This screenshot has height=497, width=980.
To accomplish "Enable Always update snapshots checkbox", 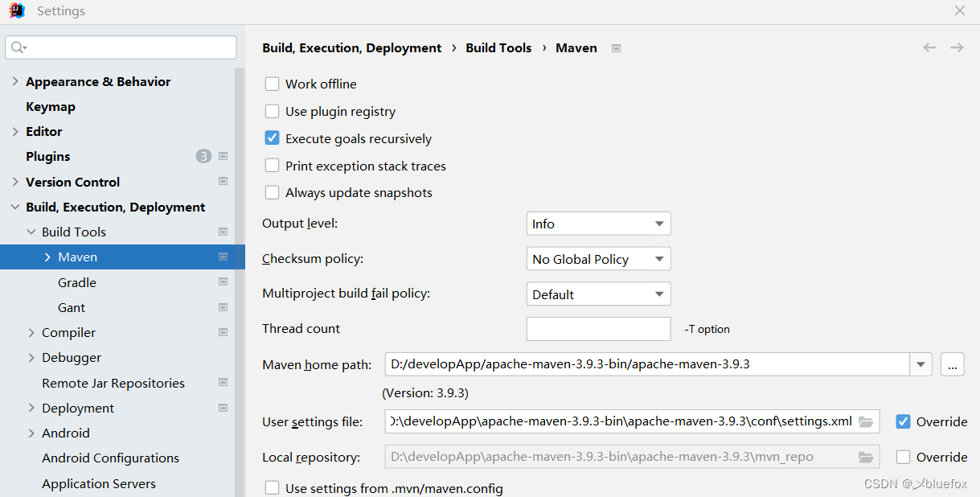I will click(273, 192).
